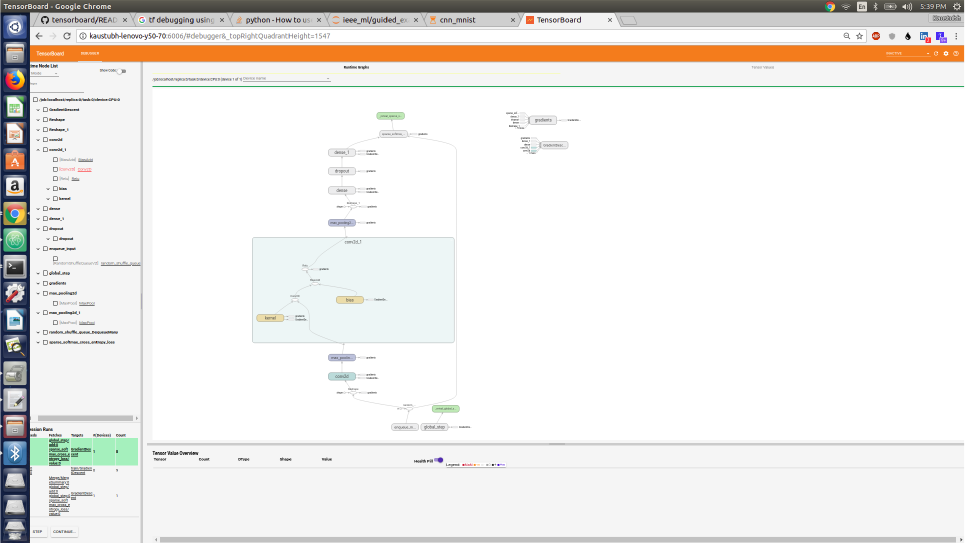965x543 pixels.
Task: Click the TensorBoard settings gear icon
Action: tap(946, 54)
